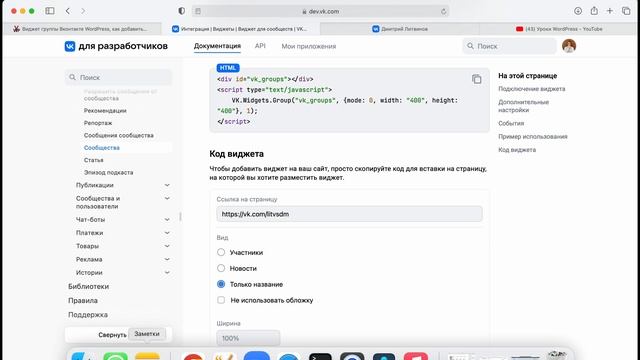Expand the Публикации section
The height and width of the screenshot is (360, 640).
coord(167,185)
